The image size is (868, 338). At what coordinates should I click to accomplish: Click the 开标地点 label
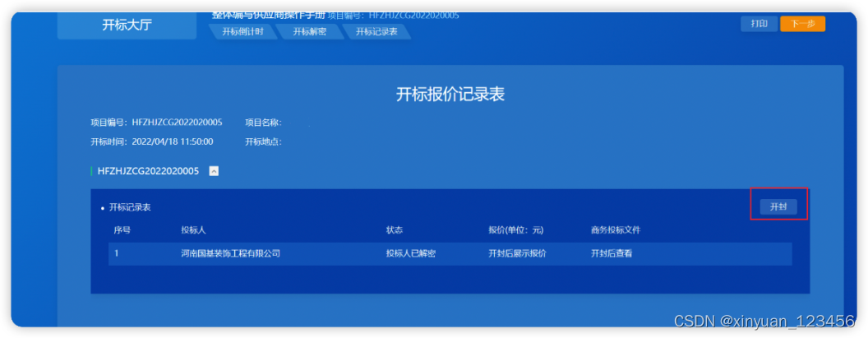[264, 141]
